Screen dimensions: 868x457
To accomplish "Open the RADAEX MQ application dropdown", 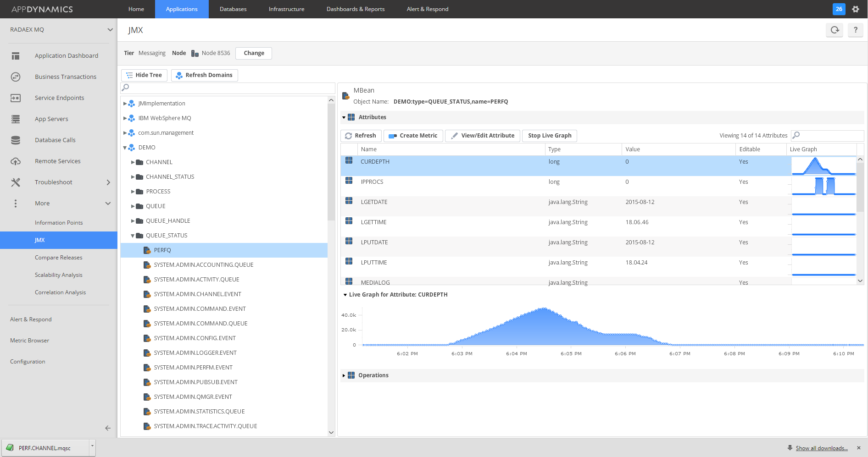I will click(x=110, y=30).
